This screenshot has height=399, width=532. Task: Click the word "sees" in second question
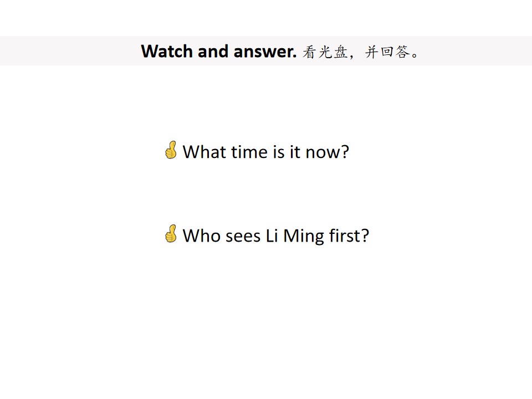pos(243,236)
